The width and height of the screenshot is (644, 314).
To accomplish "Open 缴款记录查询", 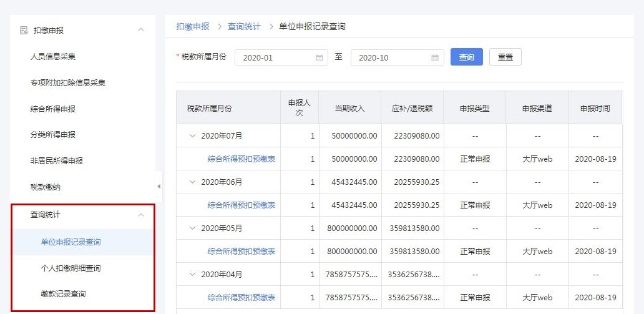I will (x=63, y=294).
